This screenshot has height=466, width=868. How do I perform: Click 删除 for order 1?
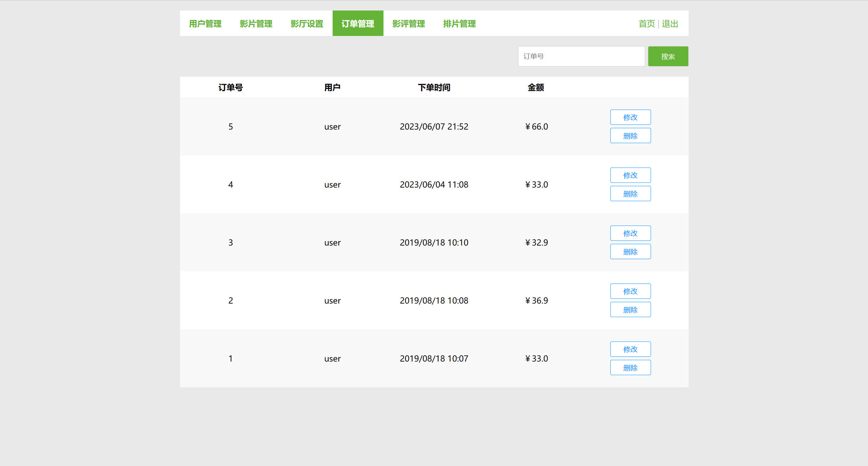630,368
